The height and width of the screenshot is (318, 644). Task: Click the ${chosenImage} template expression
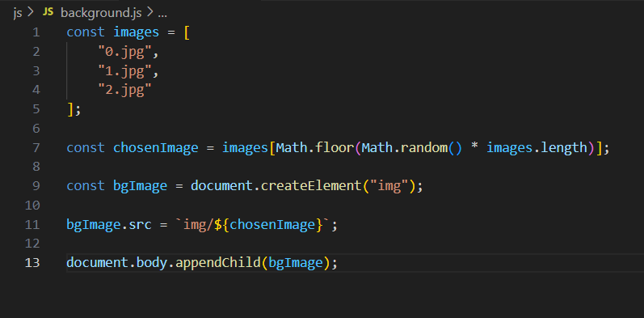tap(268, 225)
